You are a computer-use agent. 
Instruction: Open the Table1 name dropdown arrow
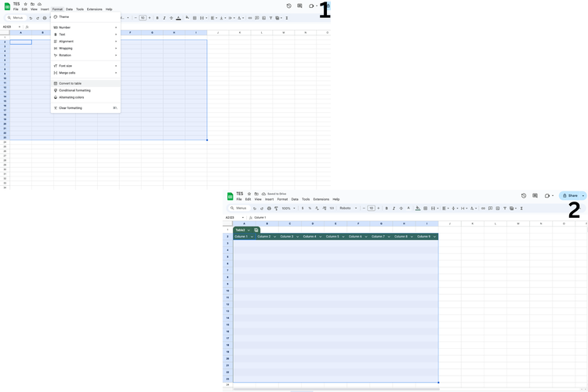(249, 230)
